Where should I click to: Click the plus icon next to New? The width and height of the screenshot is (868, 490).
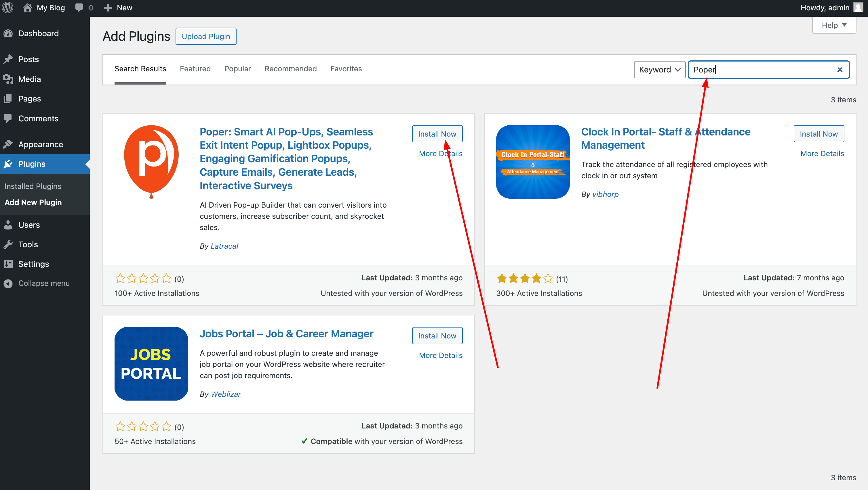point(108,8)
